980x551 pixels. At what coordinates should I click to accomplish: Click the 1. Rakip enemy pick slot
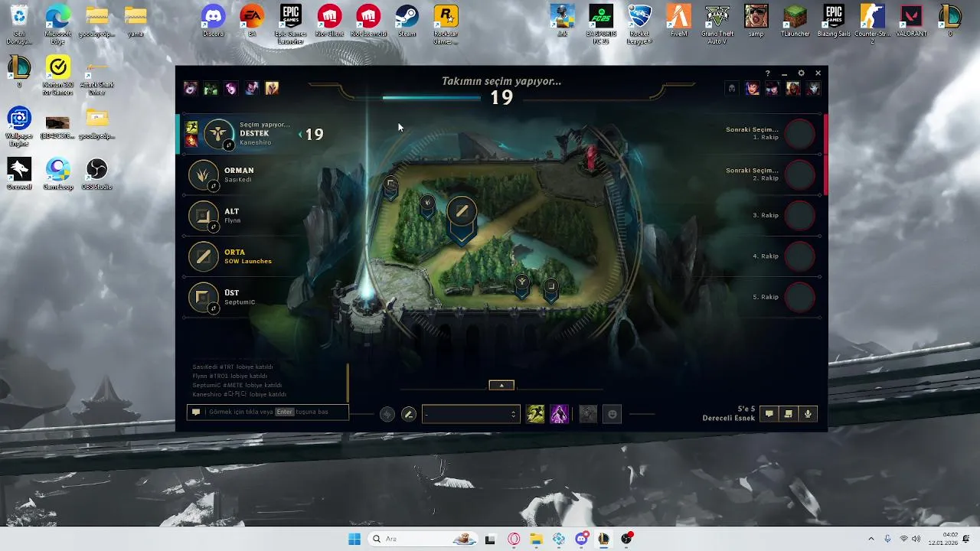[x=800, y=134]
